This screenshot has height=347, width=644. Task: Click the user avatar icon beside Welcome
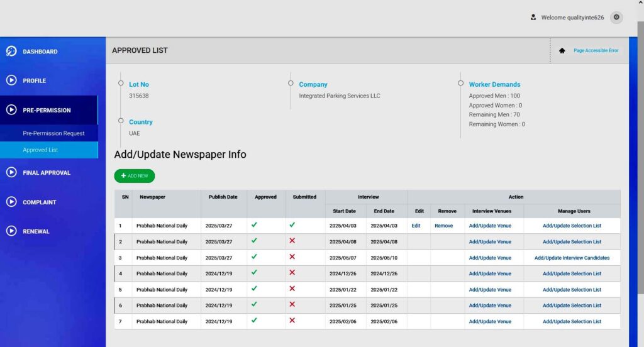coord(533,18)
